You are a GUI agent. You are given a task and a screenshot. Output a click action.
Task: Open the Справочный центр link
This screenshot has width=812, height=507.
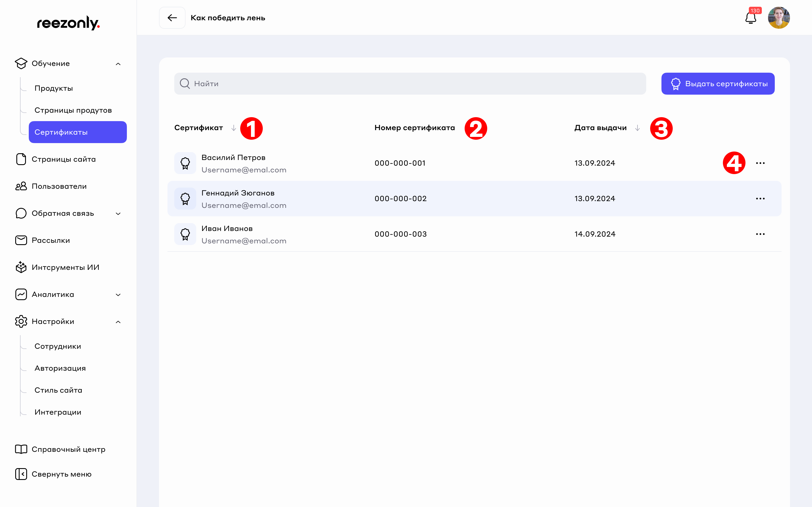(68, 449)
